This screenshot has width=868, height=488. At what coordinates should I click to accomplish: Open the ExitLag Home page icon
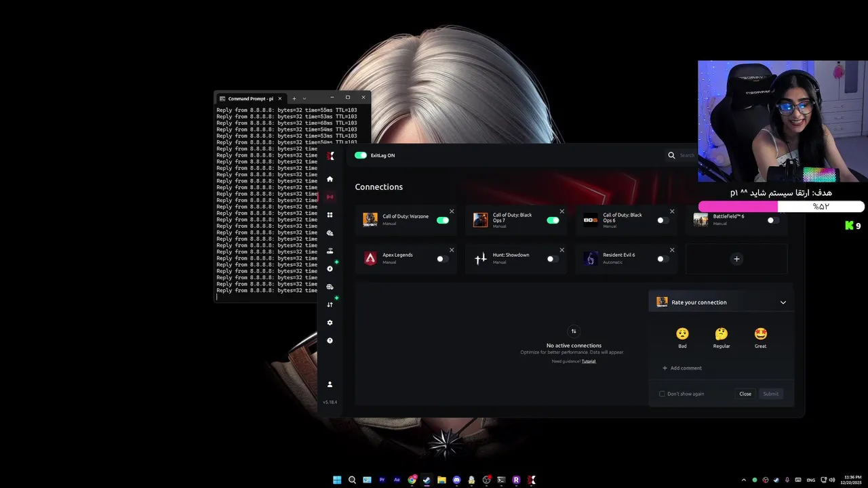[330, 179]
